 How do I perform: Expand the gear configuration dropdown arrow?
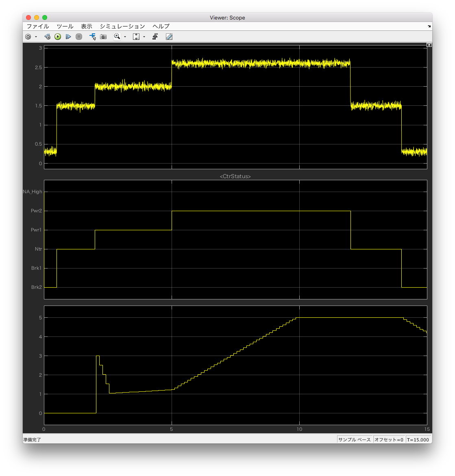(x=36, y=37)
